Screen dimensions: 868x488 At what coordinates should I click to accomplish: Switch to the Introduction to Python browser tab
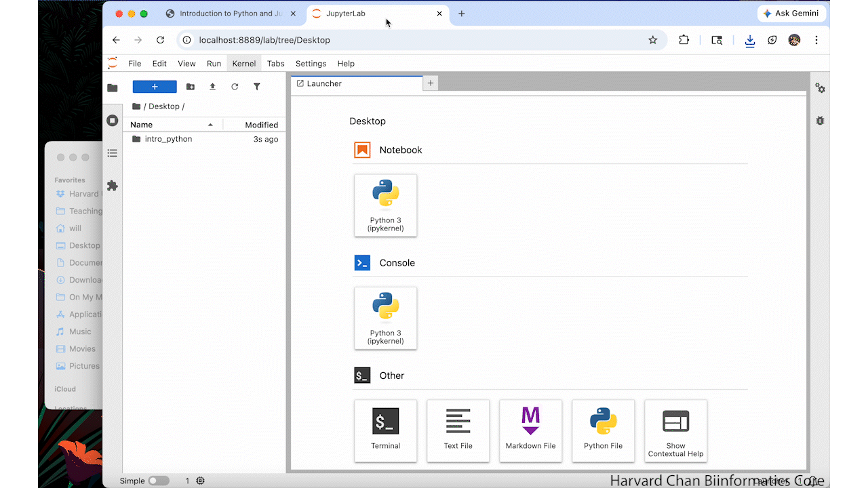(x=231, y=14)
